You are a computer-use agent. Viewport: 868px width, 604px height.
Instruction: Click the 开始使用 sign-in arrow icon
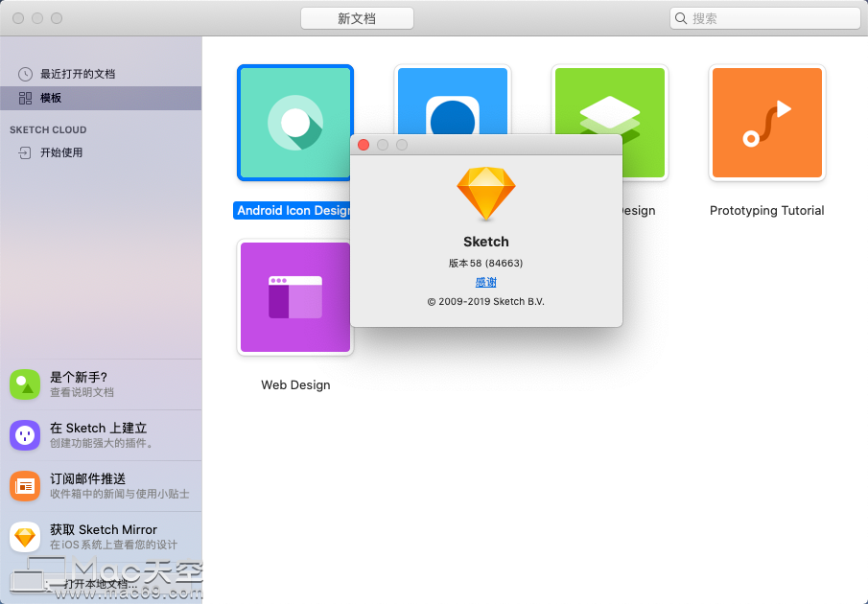point(25,152)
